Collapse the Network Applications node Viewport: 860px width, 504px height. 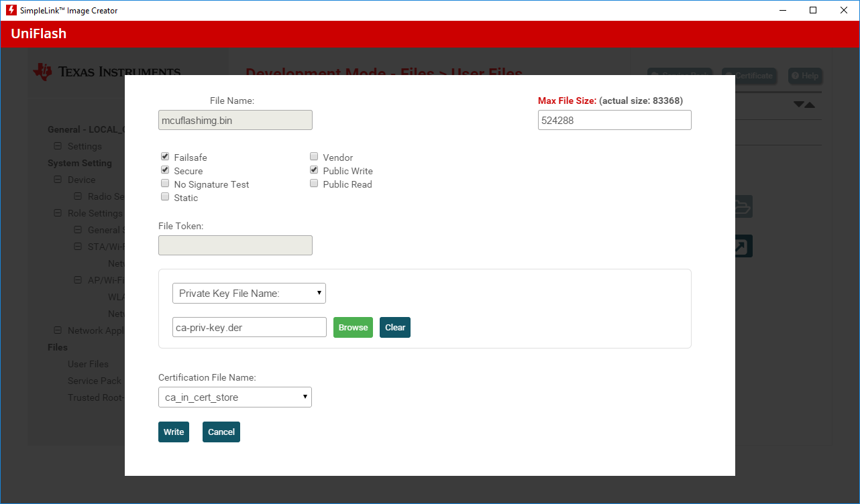(x=58, y=330)
